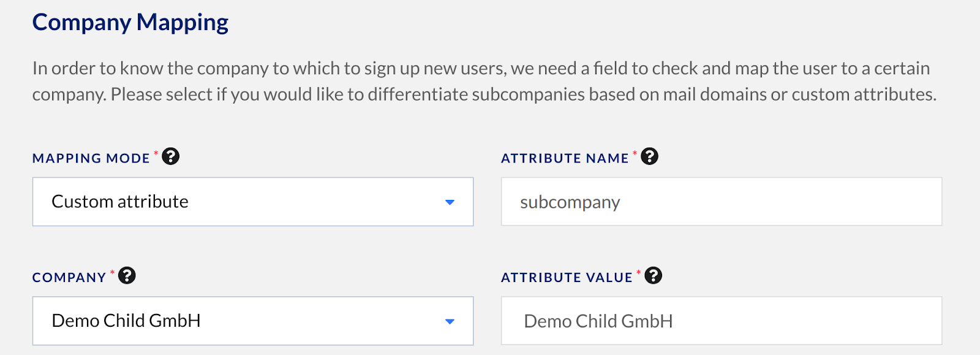Focus the 'subcompany' attribute name field

tap(722, 202)
